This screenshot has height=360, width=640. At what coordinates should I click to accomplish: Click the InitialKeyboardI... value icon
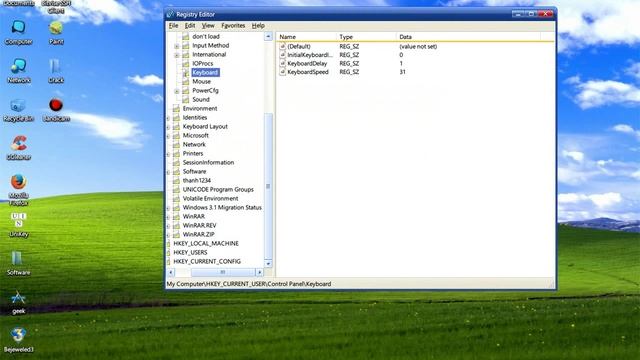(x=282, y=55)
